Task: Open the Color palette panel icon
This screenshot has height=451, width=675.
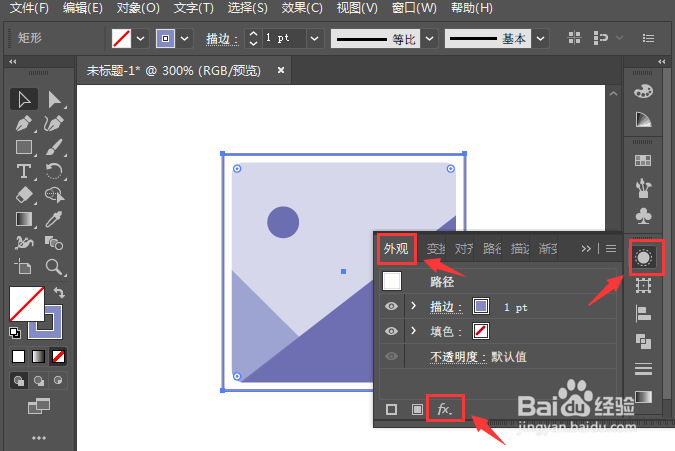Action: tap(643, 91)
